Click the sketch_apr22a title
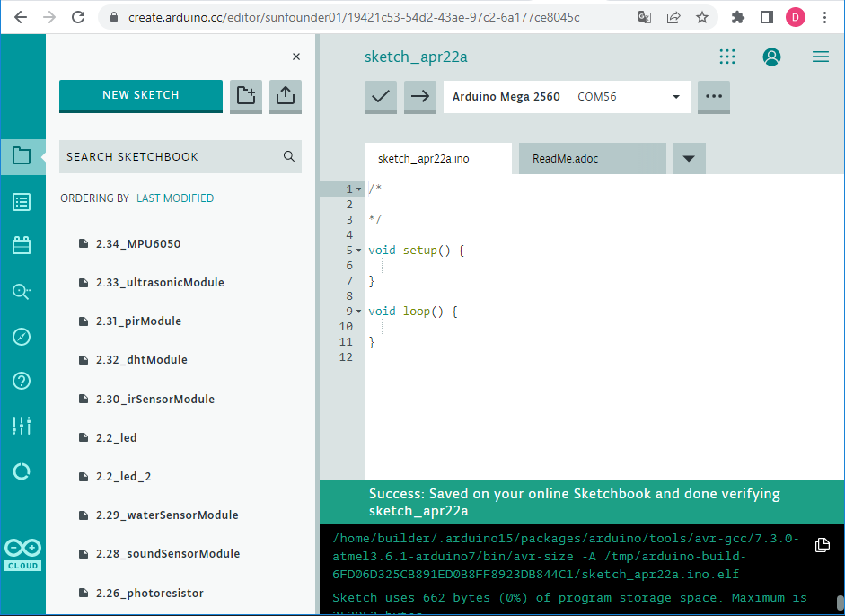The width and height of the screenshot is (845, 616). pyautogui.click(x=416, y=57)
